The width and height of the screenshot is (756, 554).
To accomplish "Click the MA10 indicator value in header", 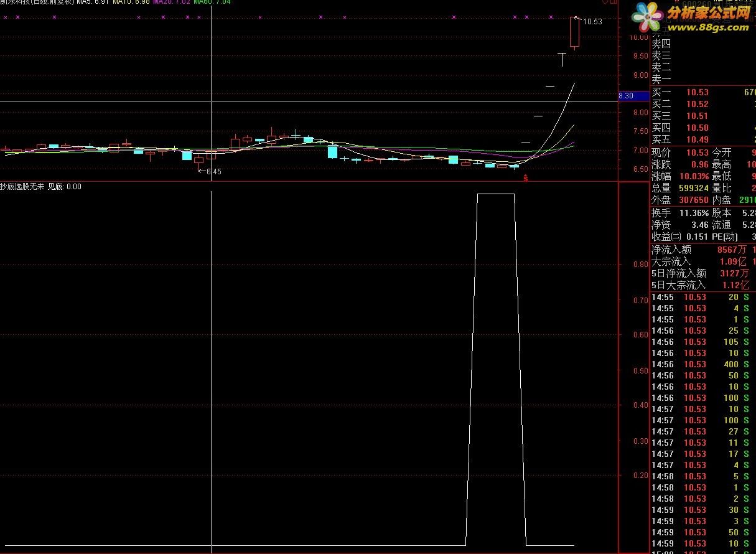I will point(131,2).
